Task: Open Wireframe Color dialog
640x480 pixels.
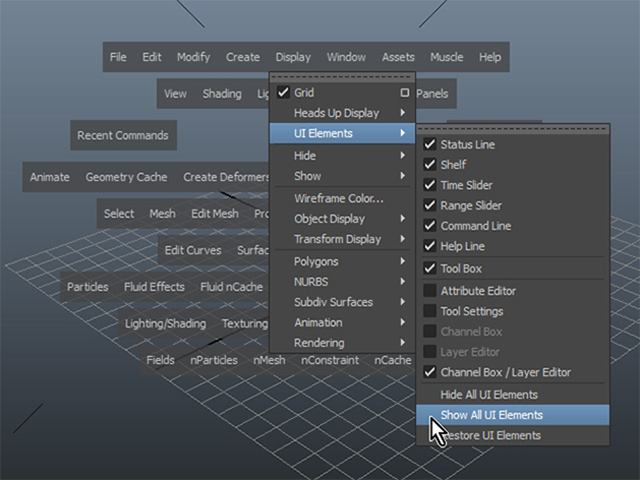Action: click(342, 198)
